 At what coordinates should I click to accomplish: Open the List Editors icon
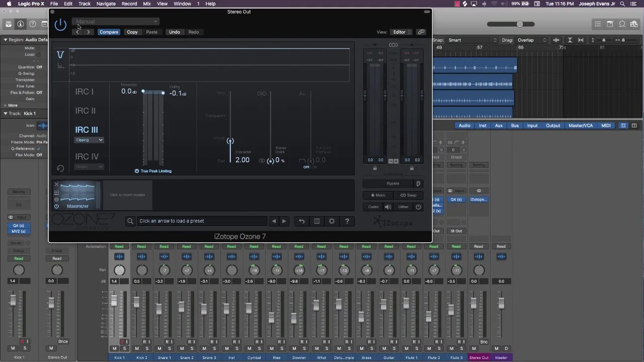[x=598, y=24]
